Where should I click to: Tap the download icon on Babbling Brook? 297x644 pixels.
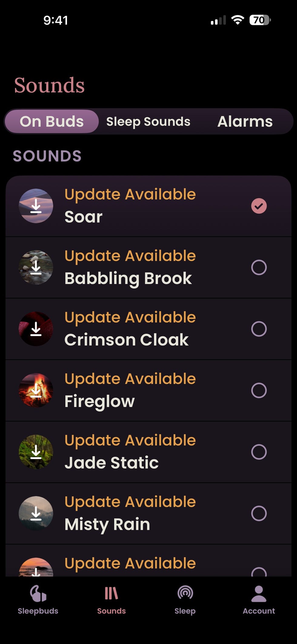(36, 267)
